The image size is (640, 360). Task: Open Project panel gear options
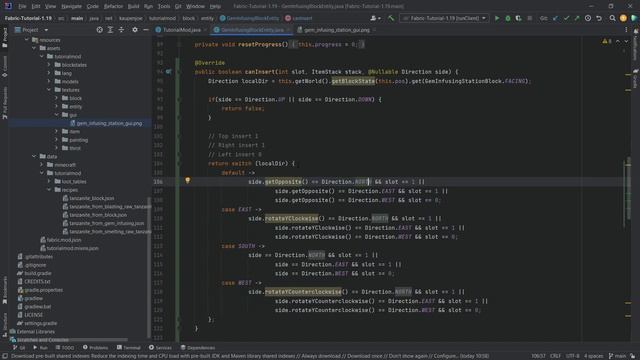[135, 30]
